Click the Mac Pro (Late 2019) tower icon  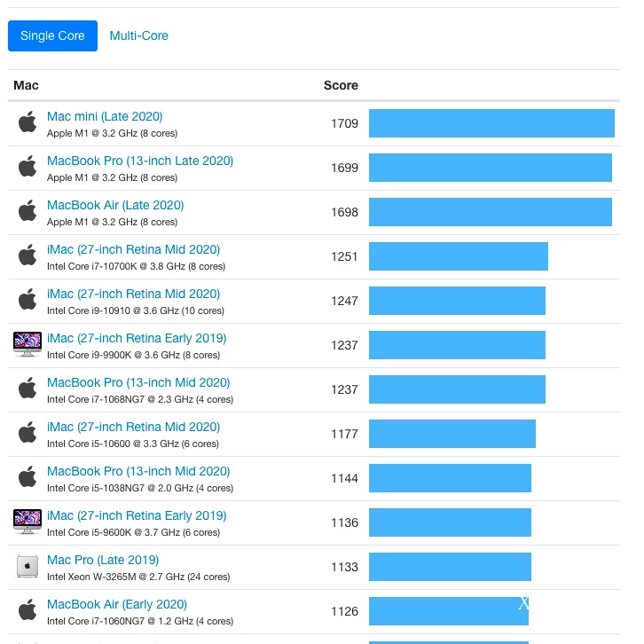pos(27,566)
